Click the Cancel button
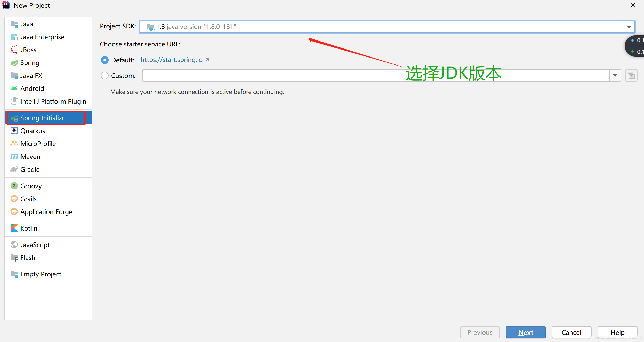644x342 pixels. pyautogui.click(x=571, y=332)
